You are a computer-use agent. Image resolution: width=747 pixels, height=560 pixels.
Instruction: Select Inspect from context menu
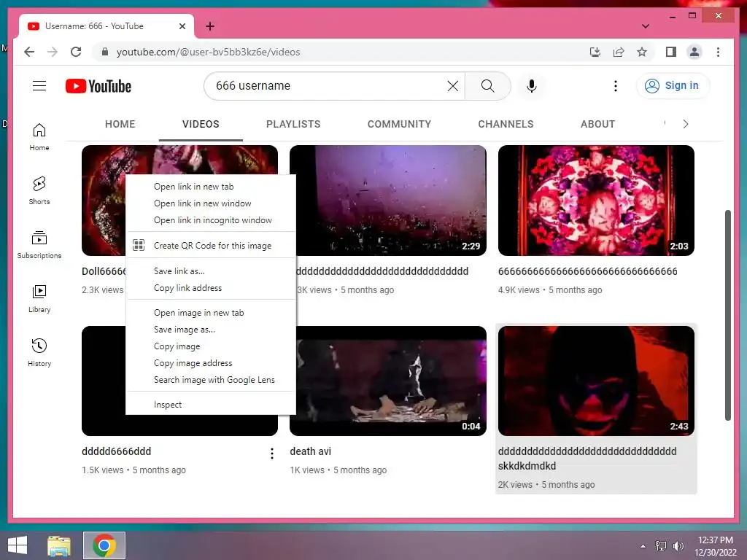(211, 404)
